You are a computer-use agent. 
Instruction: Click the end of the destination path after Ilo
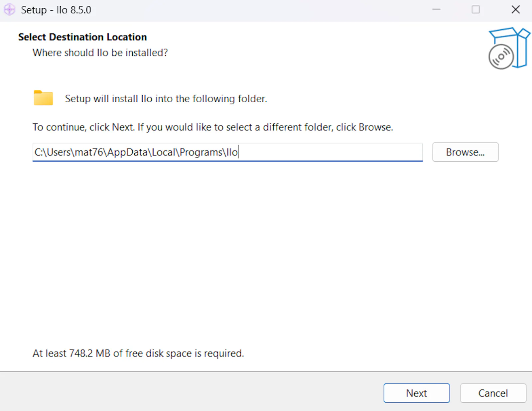click(238, 152)
